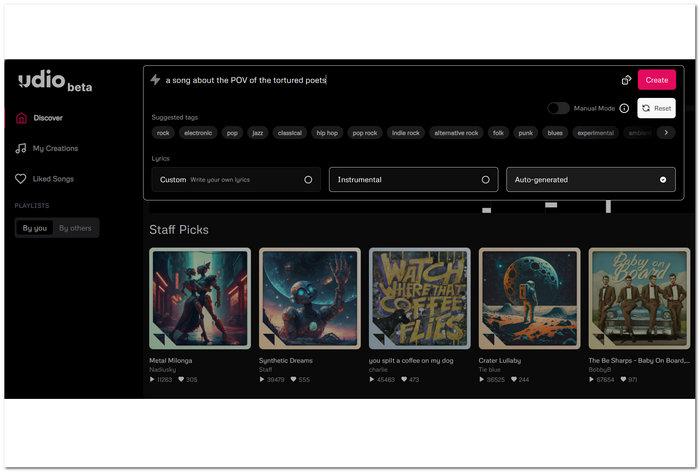Open Synthetic Dreams cover thumbnail
This screenshot has width=700, height=472.
(x=310, y=298)
